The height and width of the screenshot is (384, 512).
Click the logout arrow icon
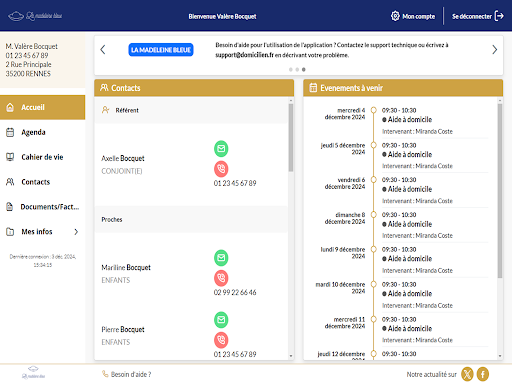[x=499, y=16]
